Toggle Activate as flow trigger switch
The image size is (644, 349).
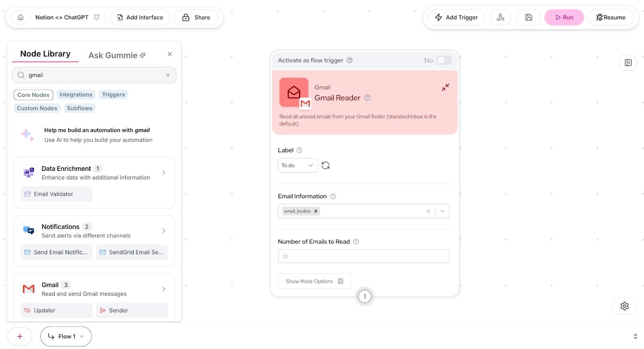click(444, 60)
